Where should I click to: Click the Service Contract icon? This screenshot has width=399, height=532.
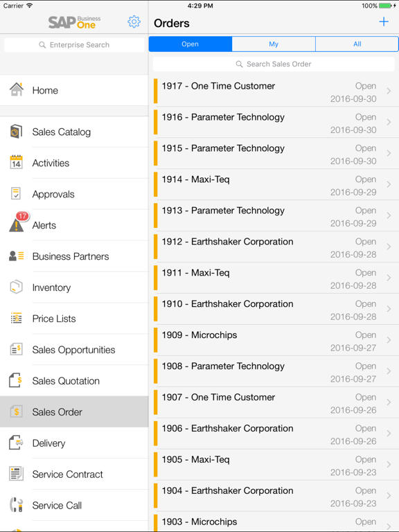pyautogui.click(x=17, y=474)
